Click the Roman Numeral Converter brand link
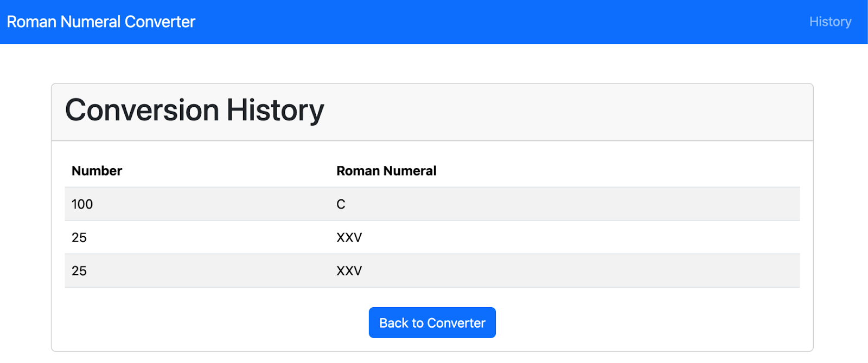This screenshot has width=868, height=363. coord(101,22)
